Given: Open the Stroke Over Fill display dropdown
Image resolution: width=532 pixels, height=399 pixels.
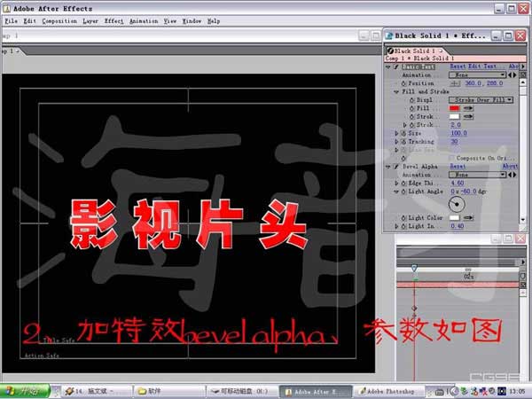Looking at the screenshot, I should pyautogui.click(x=481, y=100).
